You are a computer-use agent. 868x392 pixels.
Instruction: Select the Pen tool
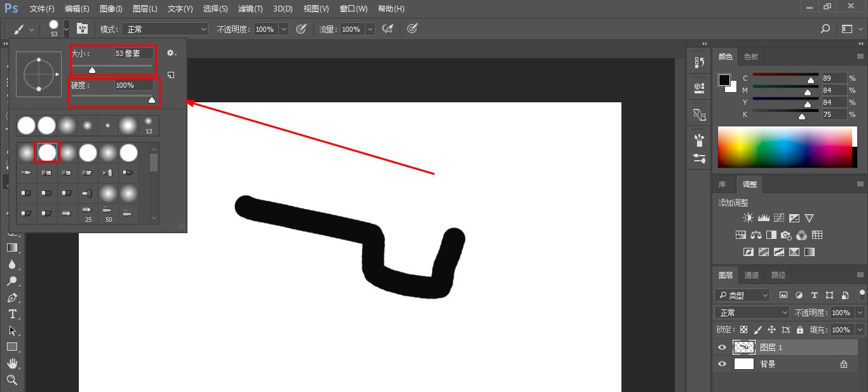[x=12, y=297]
